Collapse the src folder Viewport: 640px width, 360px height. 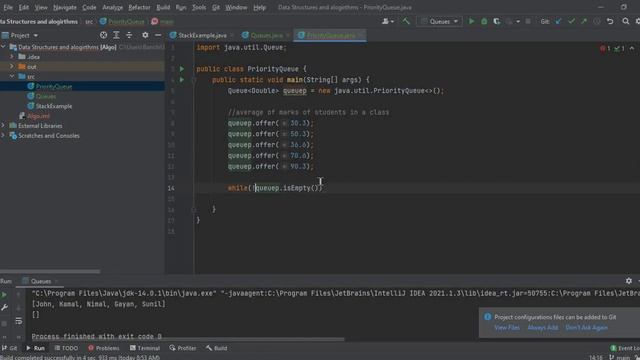(x=12, y=76)
